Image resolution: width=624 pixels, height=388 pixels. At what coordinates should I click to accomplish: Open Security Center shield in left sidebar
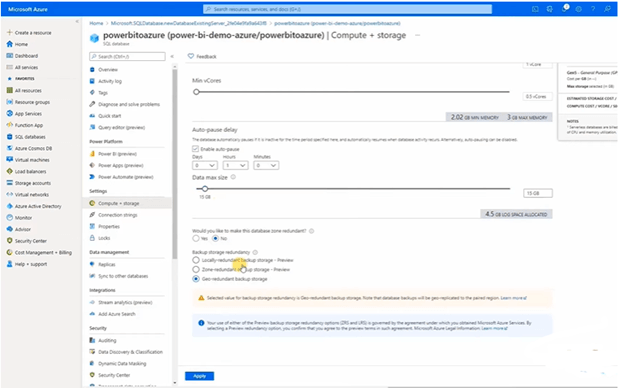point(10,241)
